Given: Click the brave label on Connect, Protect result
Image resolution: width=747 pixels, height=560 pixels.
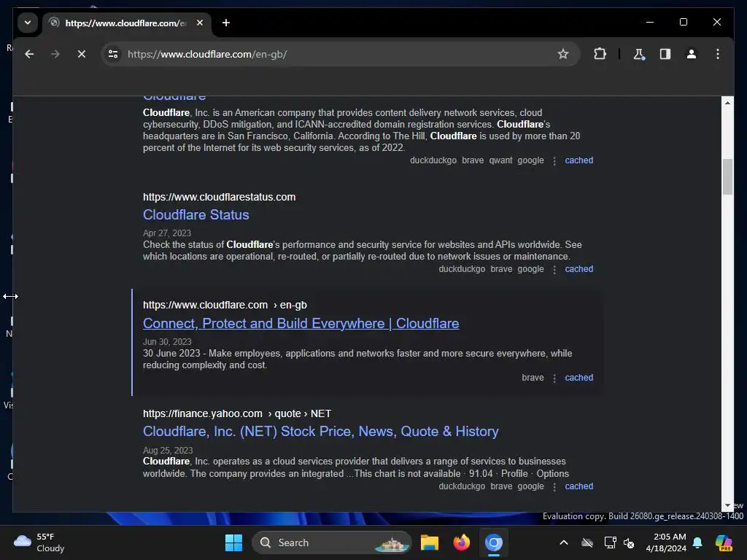Looking at the screenshot, I should pos(533,378).
